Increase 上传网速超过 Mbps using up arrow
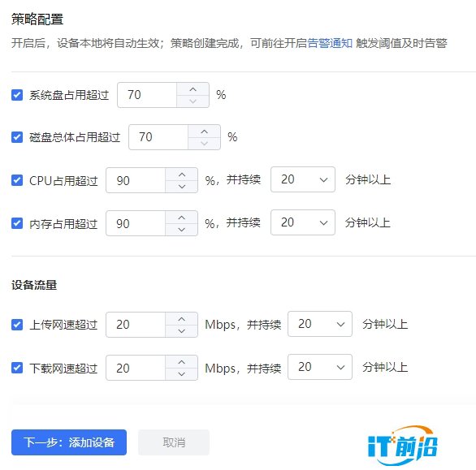Screen dimensions: 476x470 tap(181, 318)
